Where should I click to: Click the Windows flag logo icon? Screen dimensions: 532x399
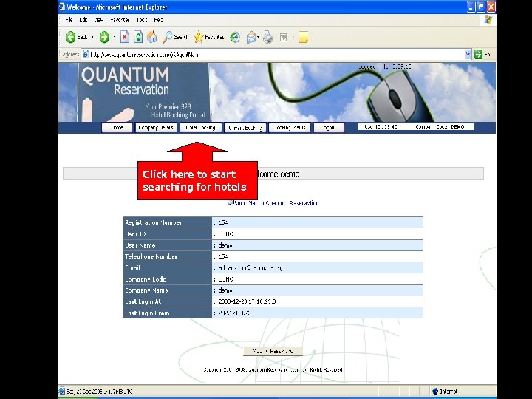[488, 20]
